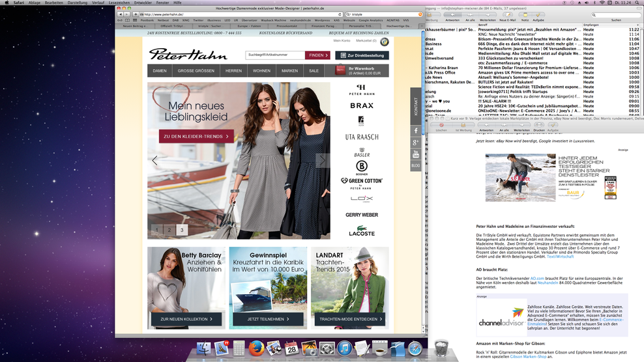Open the Entwickler menu
The height and width of the screenshot is (362, 644).
(x=143, y=3)
